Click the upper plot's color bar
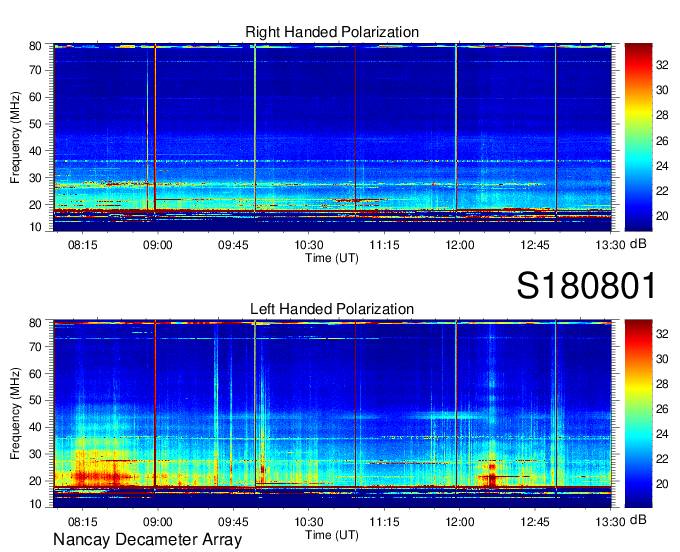Screen dimensions: 680x552 638,137
